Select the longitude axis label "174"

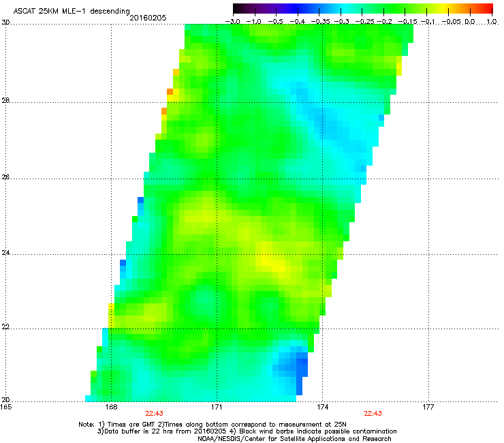[x=322, y=407]
